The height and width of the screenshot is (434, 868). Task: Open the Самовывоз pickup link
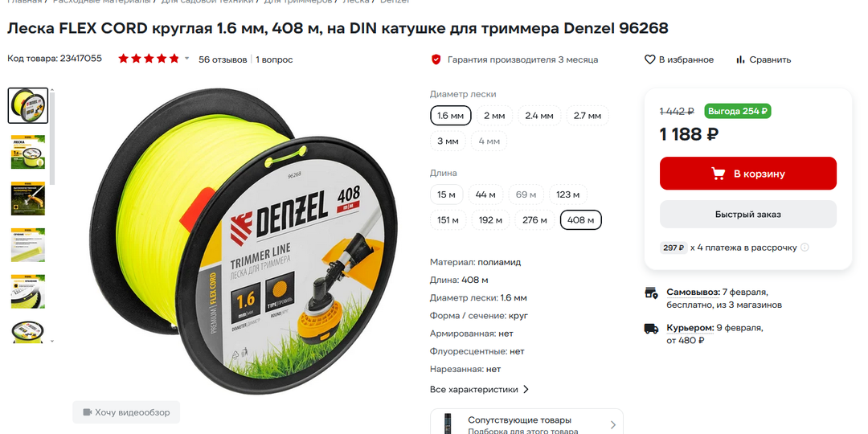tap(693, 292)
